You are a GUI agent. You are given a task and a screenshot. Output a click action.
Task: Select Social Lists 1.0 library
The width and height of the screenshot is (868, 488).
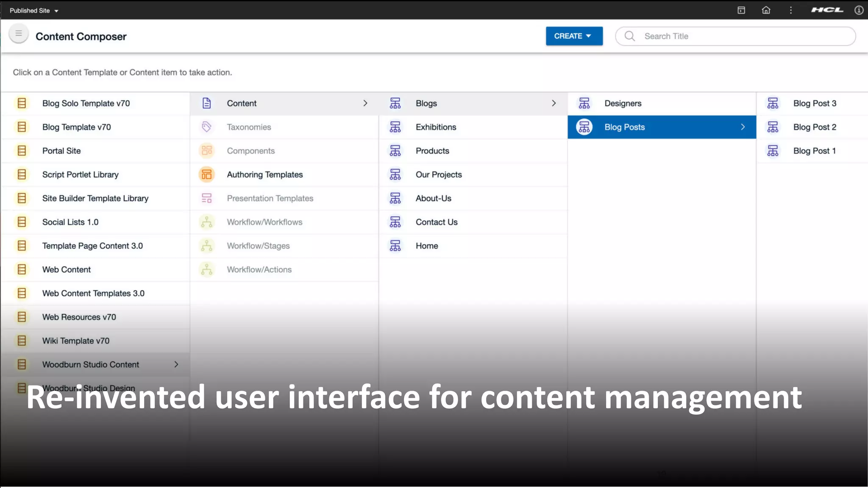tap(95, 222)
